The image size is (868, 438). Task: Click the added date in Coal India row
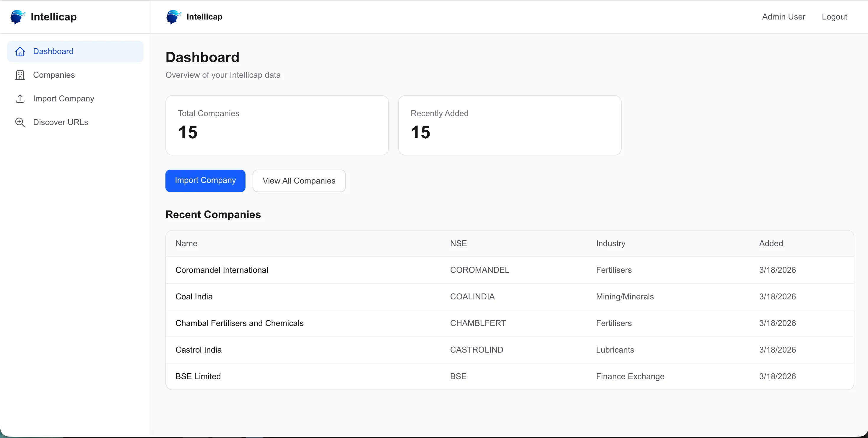[x=777, y=297]
